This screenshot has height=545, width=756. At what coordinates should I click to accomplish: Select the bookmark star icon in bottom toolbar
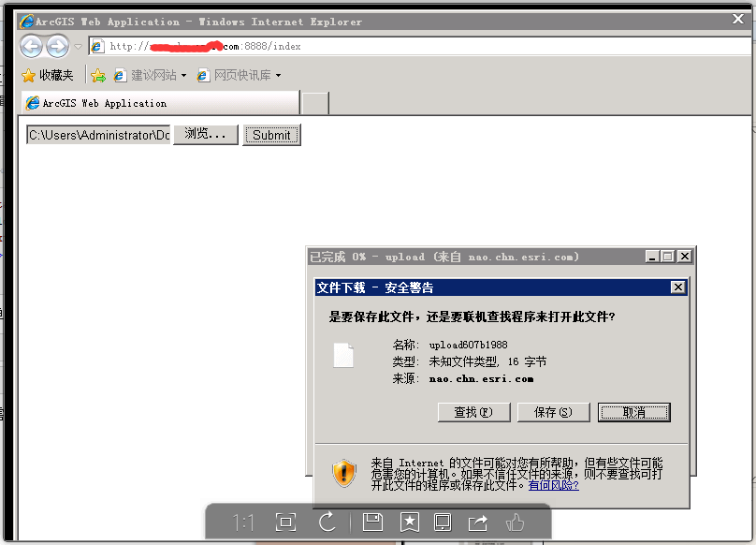click(x=409, y=522)
